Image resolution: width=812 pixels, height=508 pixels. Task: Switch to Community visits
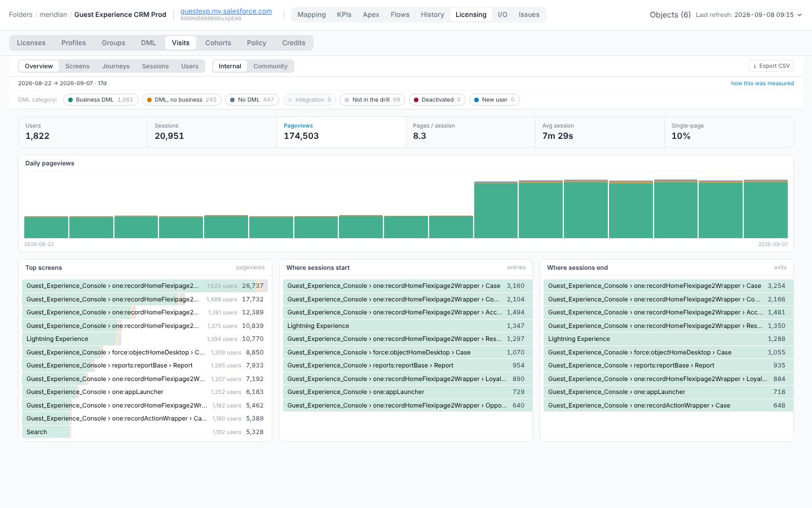(x=271, y=66)
